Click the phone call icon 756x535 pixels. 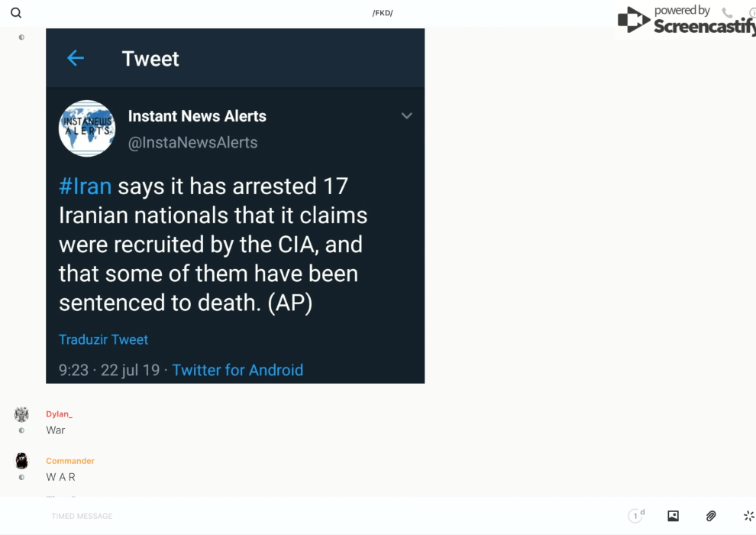pyautogui.click(x=727, y=13)
